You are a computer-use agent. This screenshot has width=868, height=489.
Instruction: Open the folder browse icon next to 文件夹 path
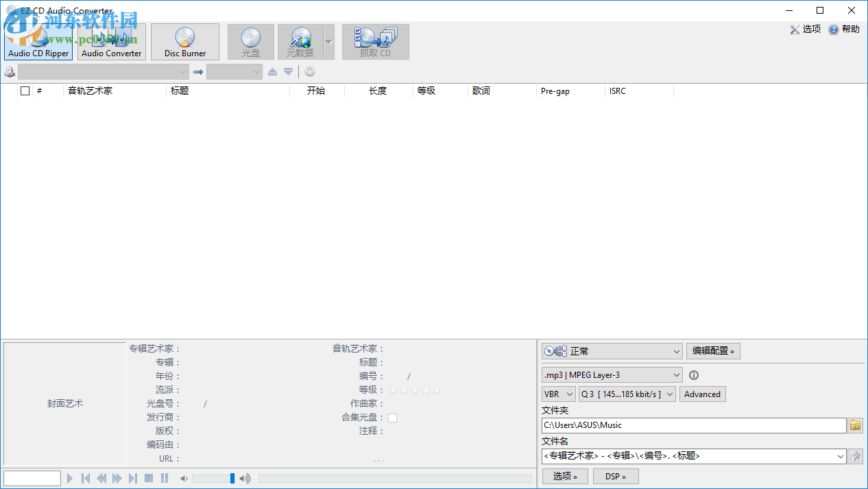pos(855,425)
